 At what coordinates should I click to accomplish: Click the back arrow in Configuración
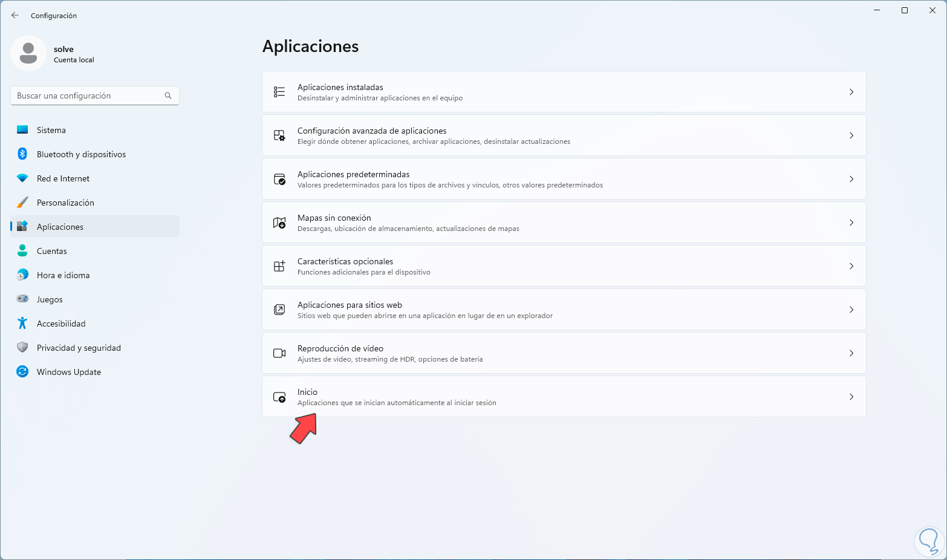pyautogui.click(x=15, y=15)
